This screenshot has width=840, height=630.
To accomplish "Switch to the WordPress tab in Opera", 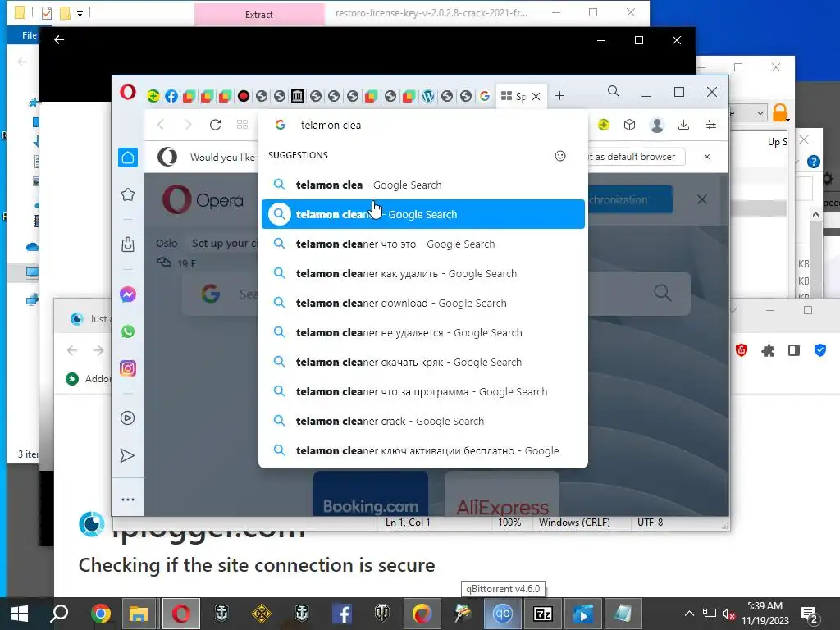I will [427, 96].
